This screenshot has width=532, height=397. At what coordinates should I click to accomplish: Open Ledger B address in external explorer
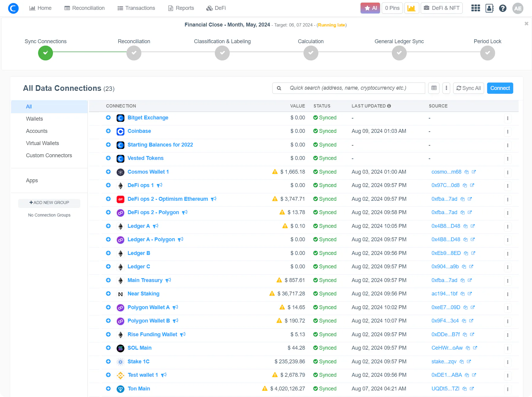coord(473,253)
